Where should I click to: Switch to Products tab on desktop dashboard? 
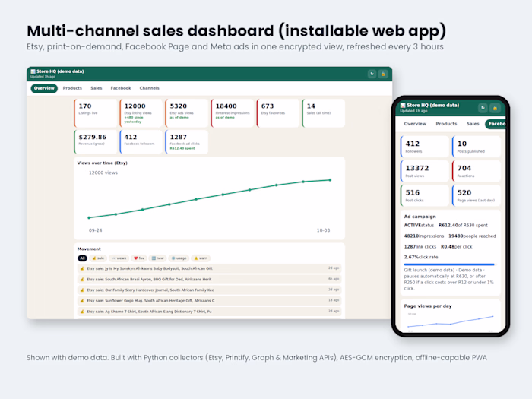[72, 88]
